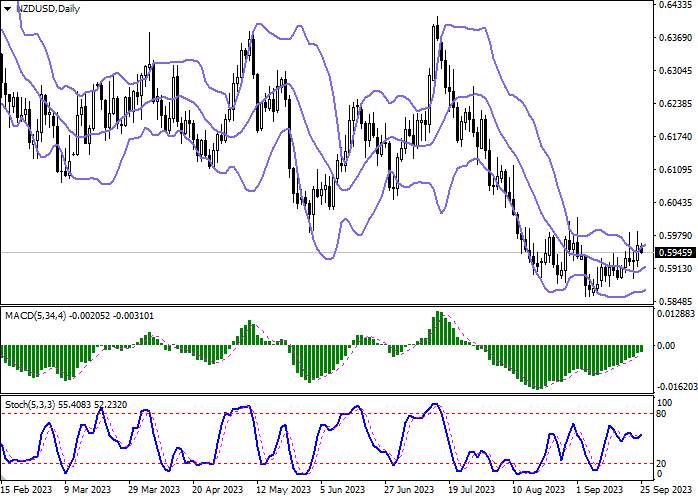
Task: Click the 12 May 2023 date label
Action: 284,490
